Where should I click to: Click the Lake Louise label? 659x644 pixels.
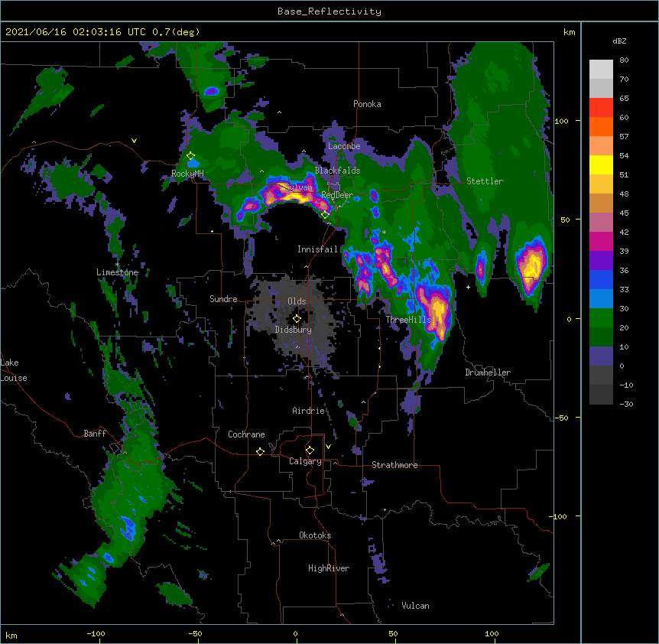(13, 370)
